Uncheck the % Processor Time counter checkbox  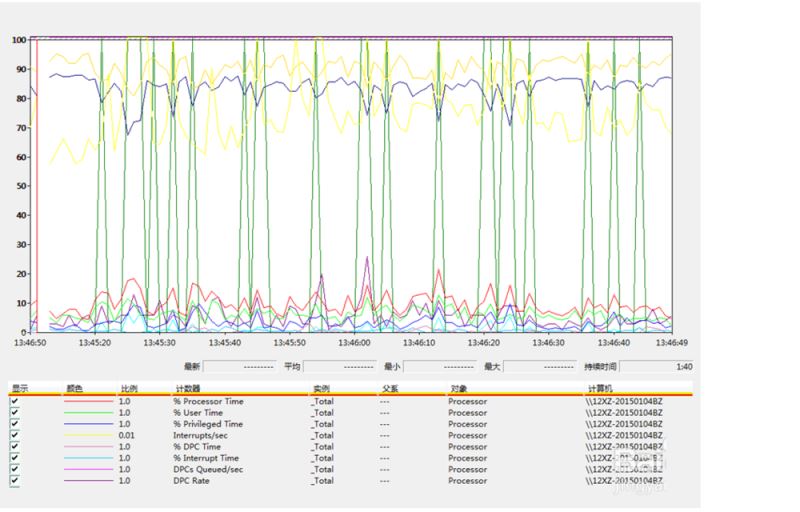point(15,401)
